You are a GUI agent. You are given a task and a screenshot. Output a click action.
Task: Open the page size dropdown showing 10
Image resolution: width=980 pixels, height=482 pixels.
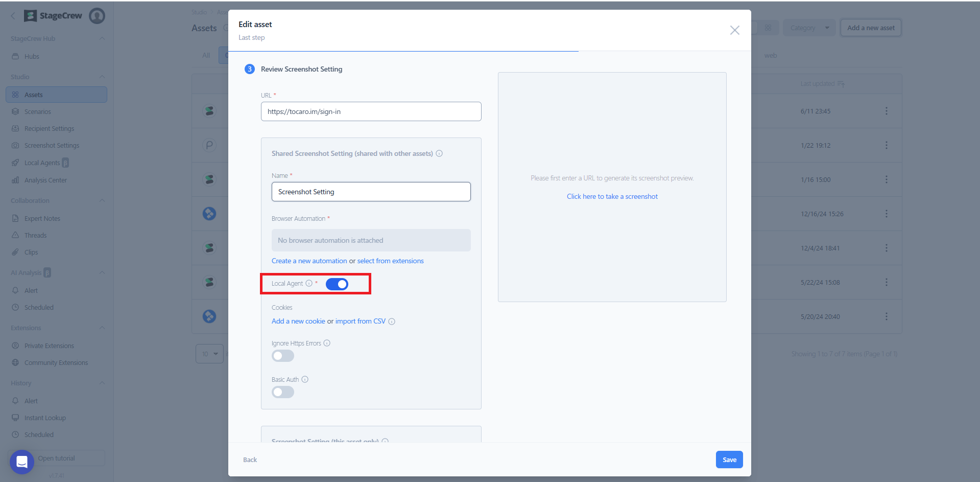[x=209, y=354]
